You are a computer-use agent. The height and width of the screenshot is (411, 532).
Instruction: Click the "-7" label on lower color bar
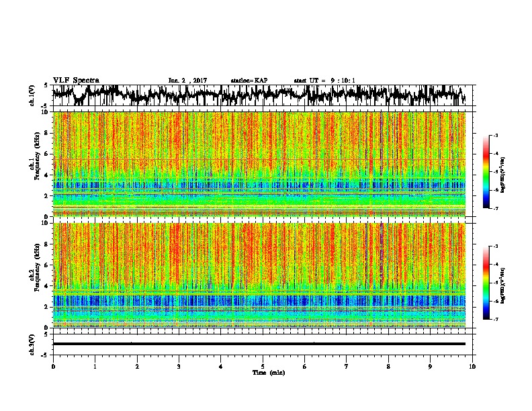pos(496,319)
